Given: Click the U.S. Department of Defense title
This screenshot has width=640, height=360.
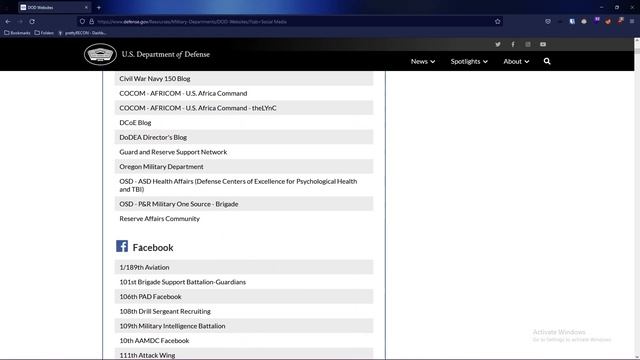Looking at the screenshot, I should (166, 54).
